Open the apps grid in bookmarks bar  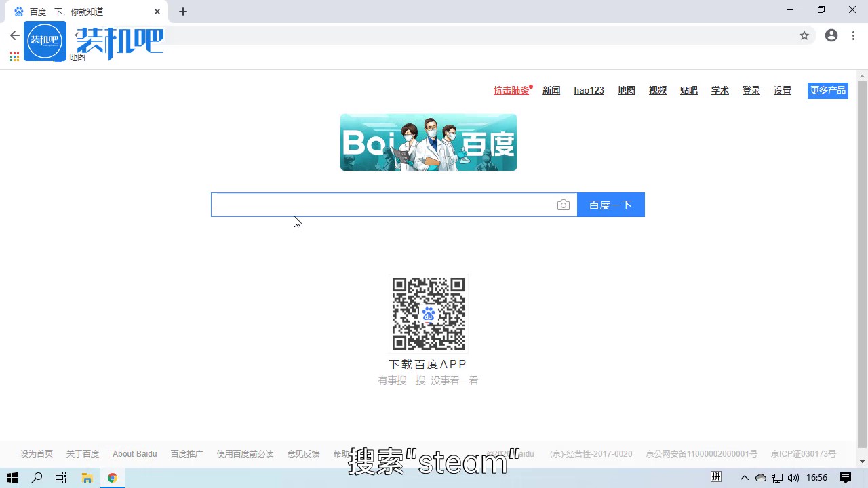pyautogui.click(x=14, y=57)
